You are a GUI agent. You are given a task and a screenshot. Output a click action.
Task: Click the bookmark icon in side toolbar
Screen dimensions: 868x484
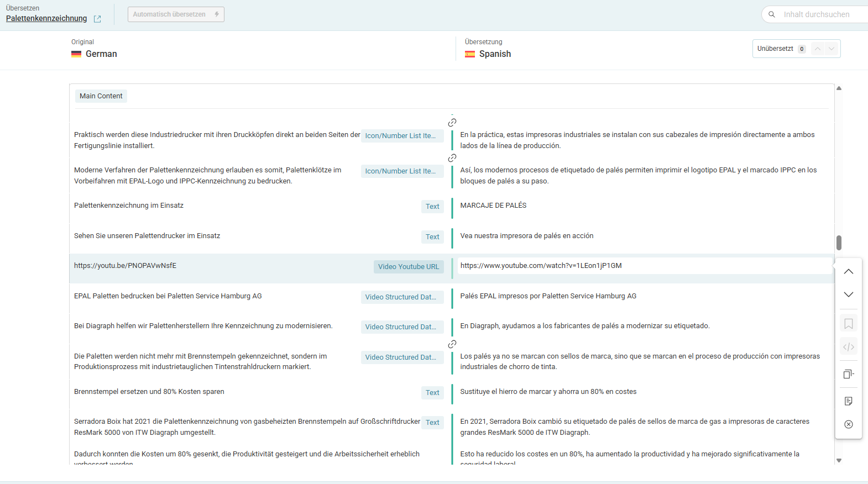[849, 324]
